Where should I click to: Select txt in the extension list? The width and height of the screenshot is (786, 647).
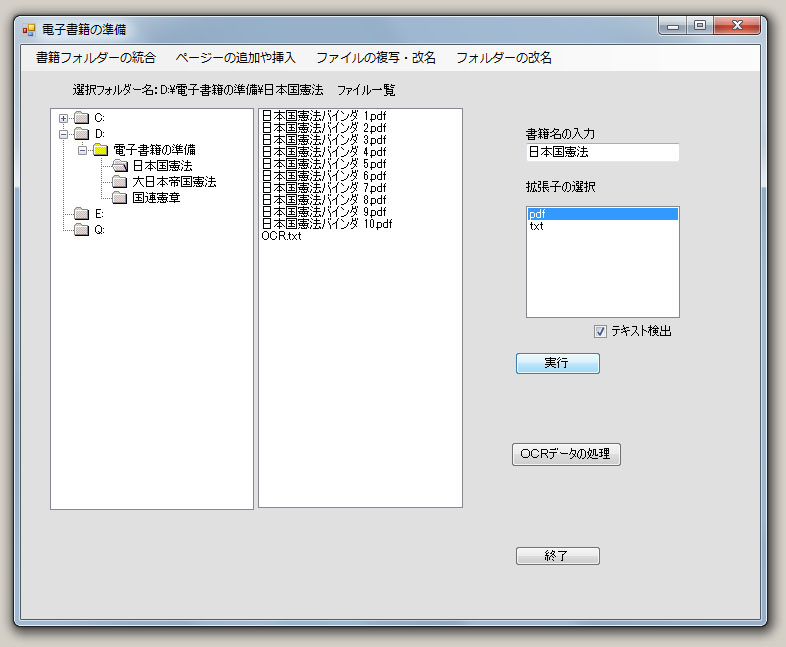coord(537,226)
